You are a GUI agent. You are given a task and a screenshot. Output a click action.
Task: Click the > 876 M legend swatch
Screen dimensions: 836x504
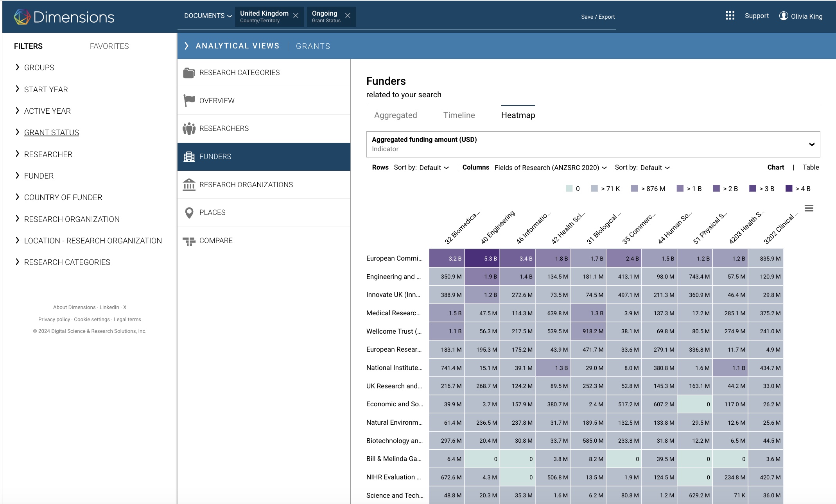(x=634, y=188)
